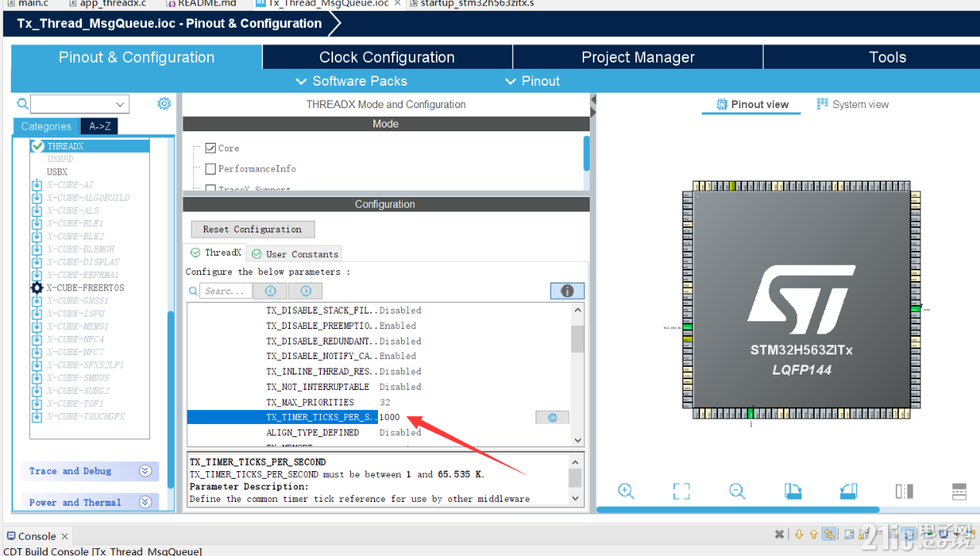The height and width of the screenshot is (556, 980).
Task: Zoom out of the pinout view
Action: [737, 491]
